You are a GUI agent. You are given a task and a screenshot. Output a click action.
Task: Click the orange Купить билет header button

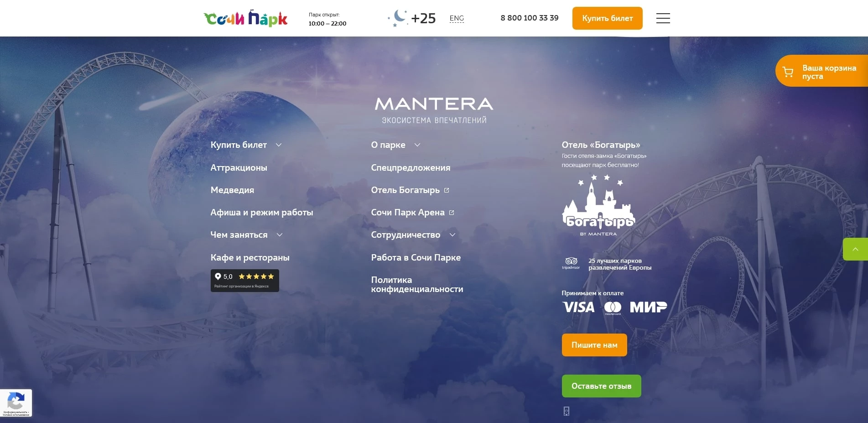click(x=607, y=18)
